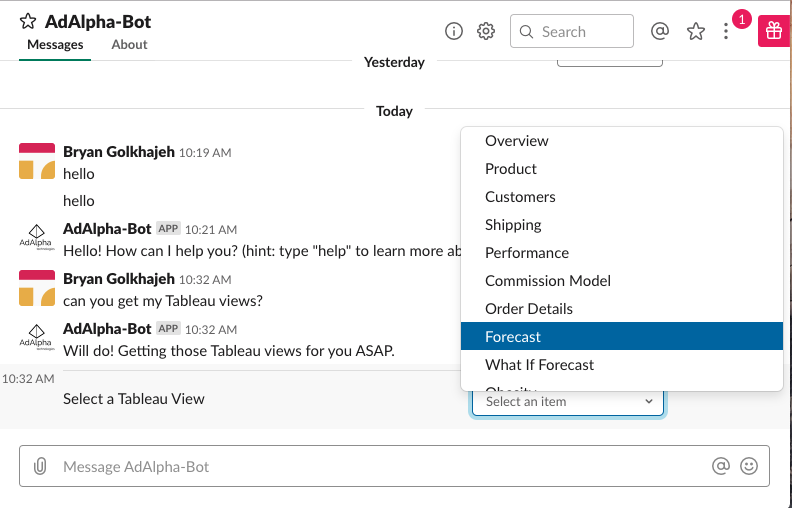Attach a file with paperclip icon
The width and height of the screenshot is (792, 508).
click(41, 466)
